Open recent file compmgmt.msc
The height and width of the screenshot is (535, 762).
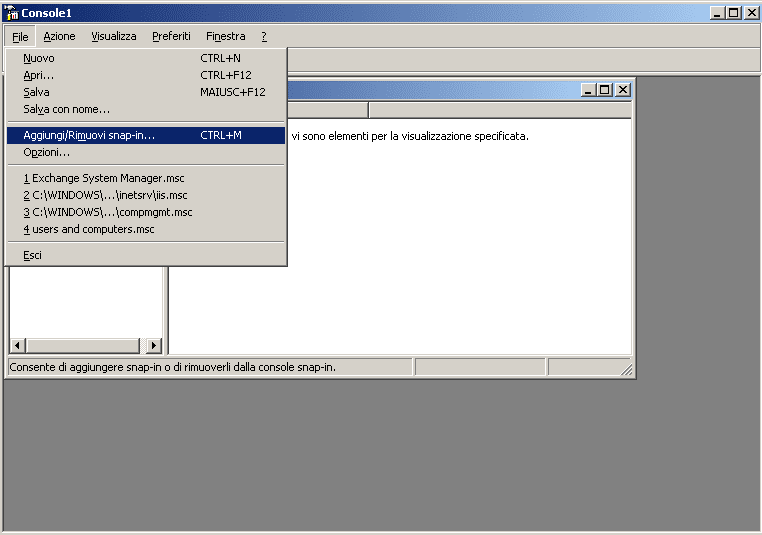(146, 212)
